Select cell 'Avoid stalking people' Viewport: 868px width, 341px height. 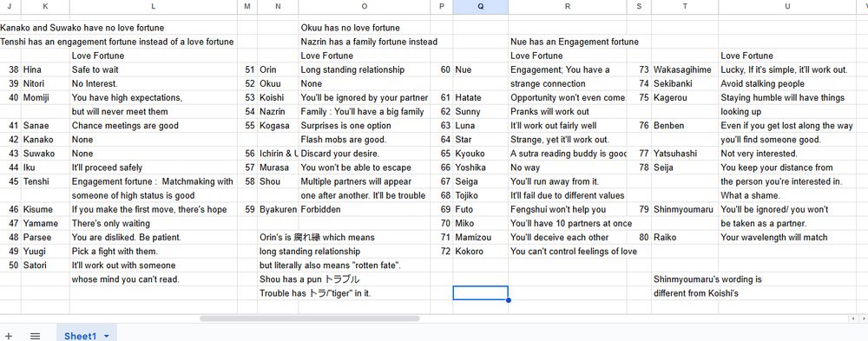point(787,83)
